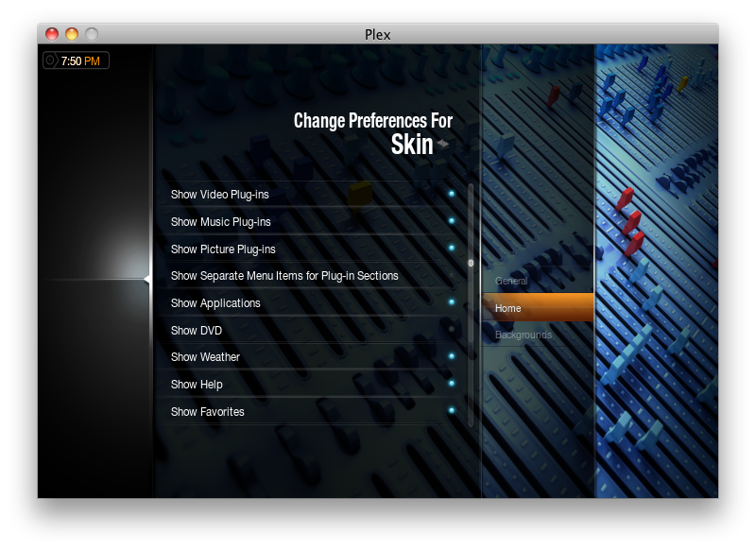756x550 pixels.
Task: Minimize the Plex window
Action: click(72, 34)
